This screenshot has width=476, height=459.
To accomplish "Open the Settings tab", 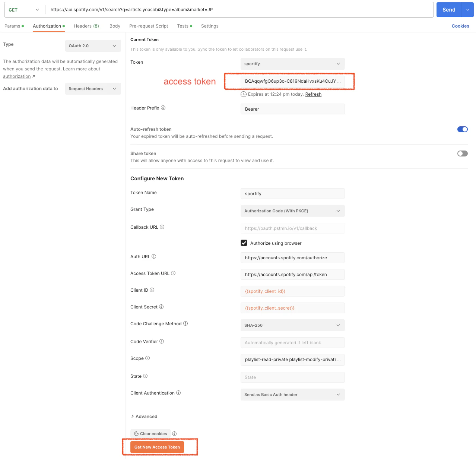I will pos(210,26).
